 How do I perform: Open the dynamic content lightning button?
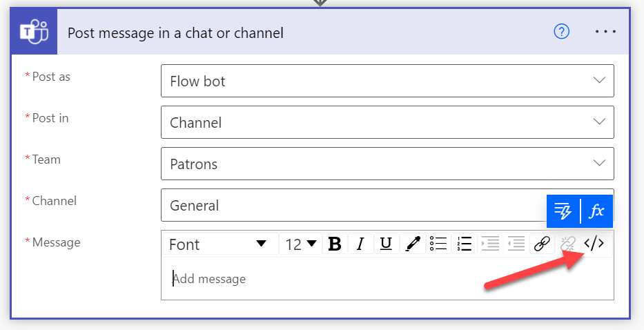coord(564,211)
